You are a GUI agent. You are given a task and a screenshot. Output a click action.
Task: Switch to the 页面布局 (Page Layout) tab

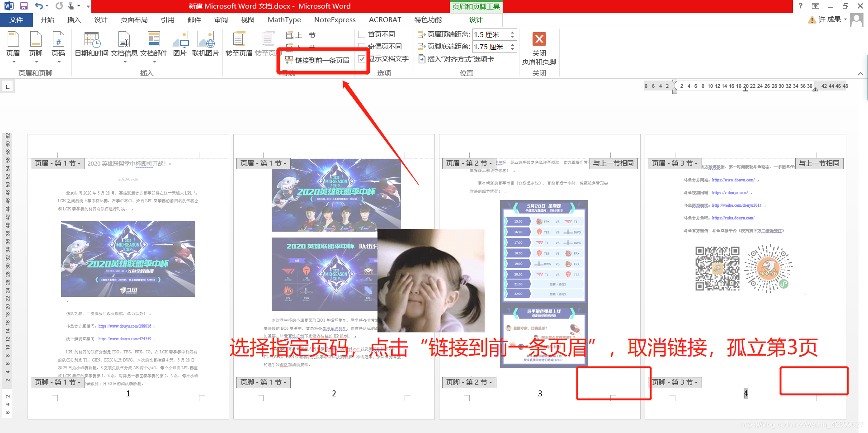pos(134,19)
